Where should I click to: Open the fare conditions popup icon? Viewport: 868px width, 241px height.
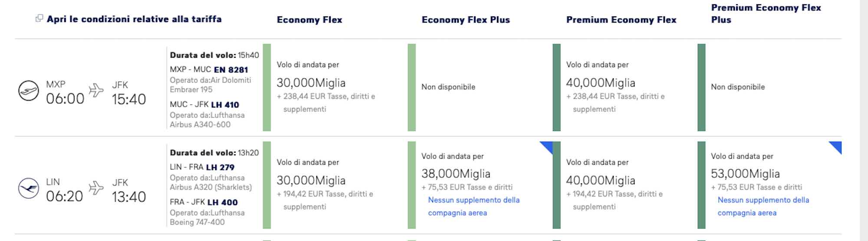(39, 18)
